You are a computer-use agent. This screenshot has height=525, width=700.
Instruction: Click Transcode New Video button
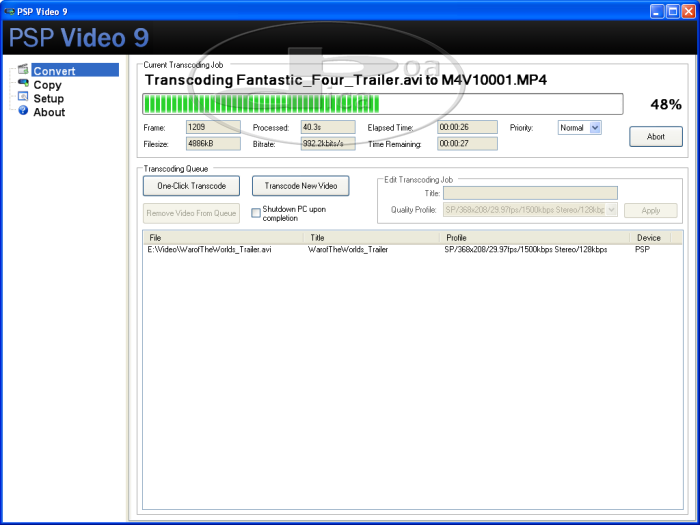(x=300, y=186)
